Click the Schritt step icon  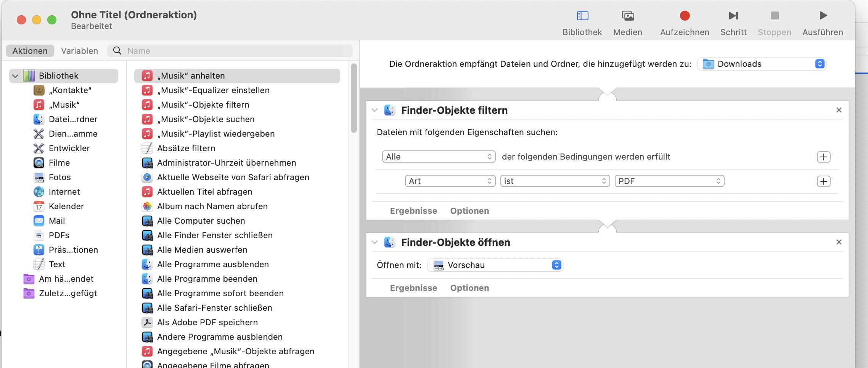click(733, 16)
